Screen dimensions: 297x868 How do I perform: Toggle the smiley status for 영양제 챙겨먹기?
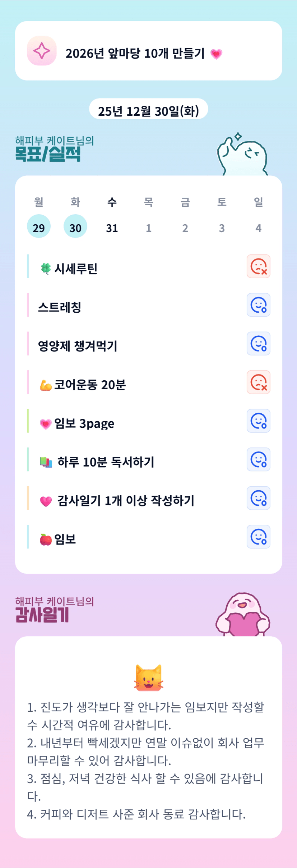click(x=258, y=344)
